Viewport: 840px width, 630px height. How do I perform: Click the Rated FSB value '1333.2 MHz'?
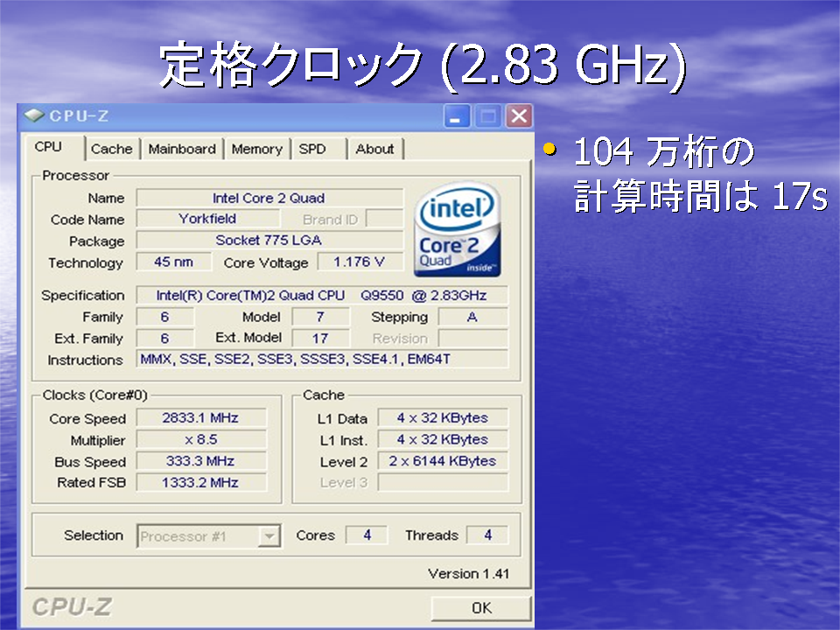(x=201, y=483)
